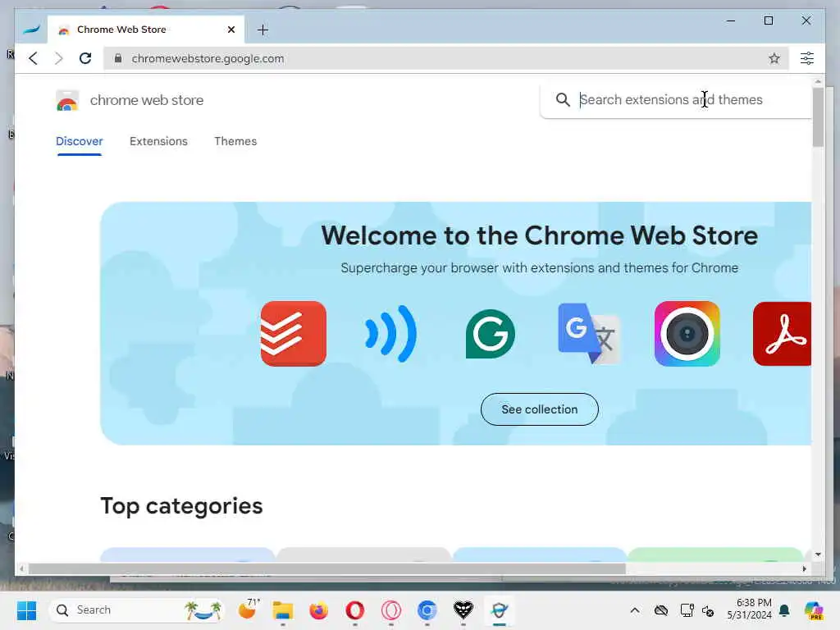Click the active browser icon in taskbar
Image resolution: width=840 pixels, height=630 pixels.
point(500,610)
